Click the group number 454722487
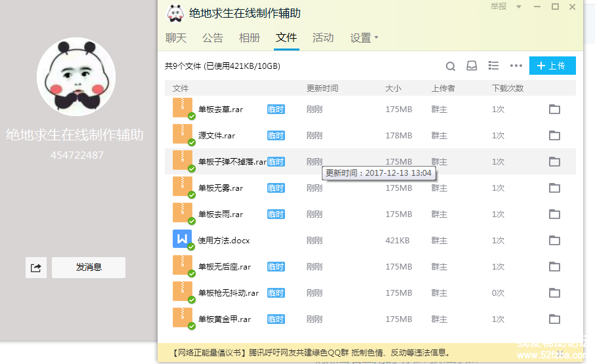Screen dimensions: 595x364 point(77,155)
